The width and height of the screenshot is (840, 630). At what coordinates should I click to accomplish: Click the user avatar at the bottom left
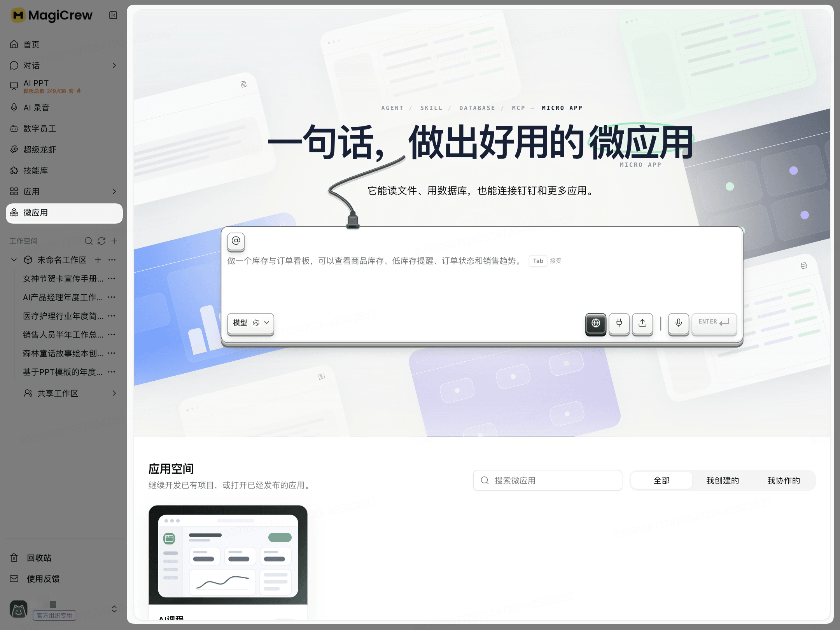(19, 609)
